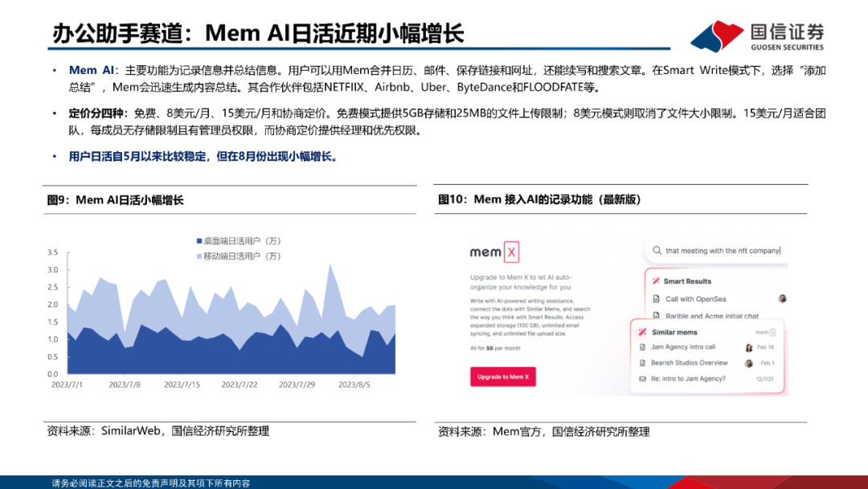The height and width of the screenshot is (489, 868).
Task: Click the dark blue 桌面端日活用户 legend swatch
Action: click(x=199, y=241)
